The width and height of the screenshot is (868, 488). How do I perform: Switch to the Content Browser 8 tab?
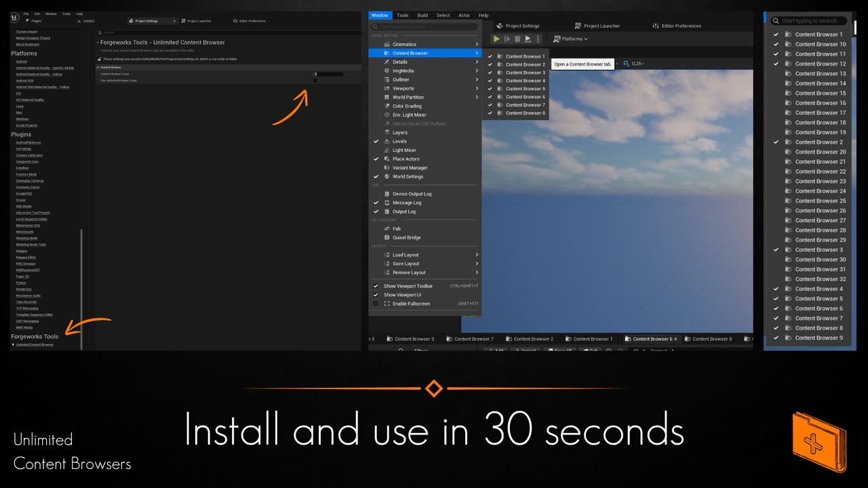[709, 339]
